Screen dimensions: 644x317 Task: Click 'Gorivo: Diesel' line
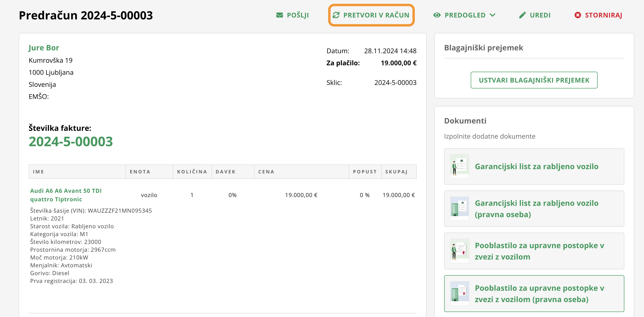(50, 273)
